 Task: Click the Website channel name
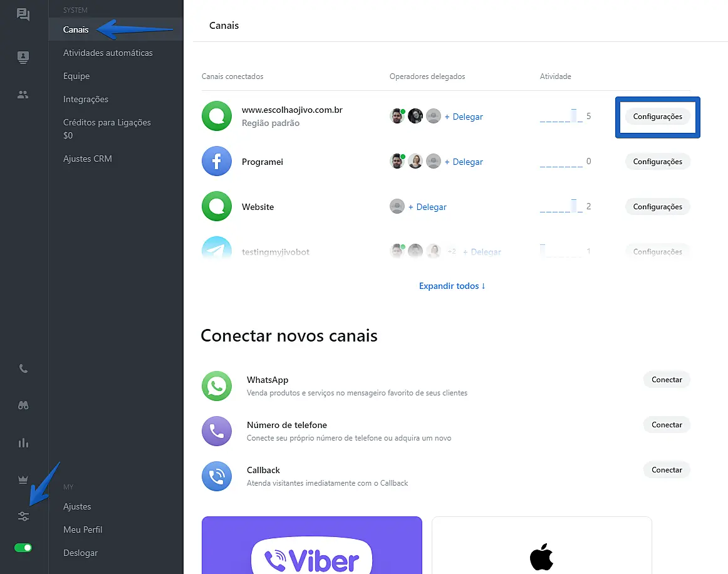pyautogui.click(x=257, y=207)
